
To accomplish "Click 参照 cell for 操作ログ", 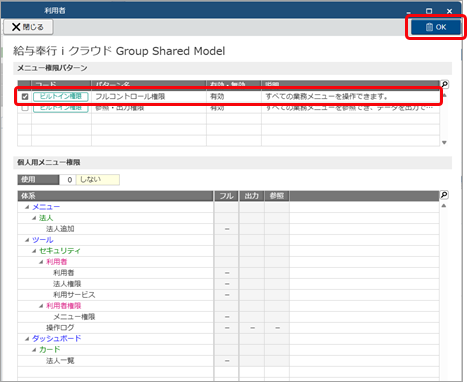I will [277, 328].
